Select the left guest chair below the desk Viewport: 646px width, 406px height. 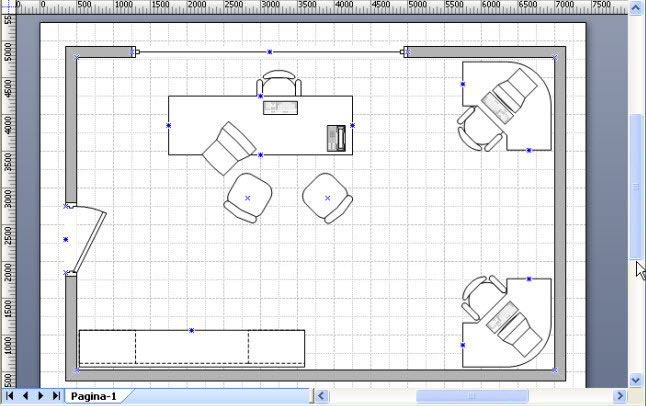click(248, 198)
